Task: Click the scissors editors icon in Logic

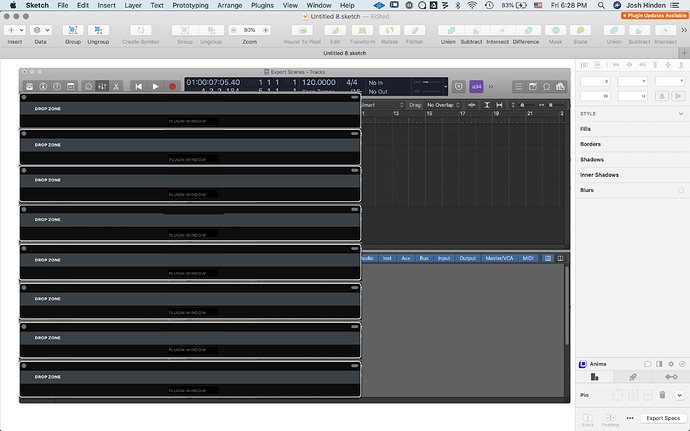Action: (x=116, y=87)
